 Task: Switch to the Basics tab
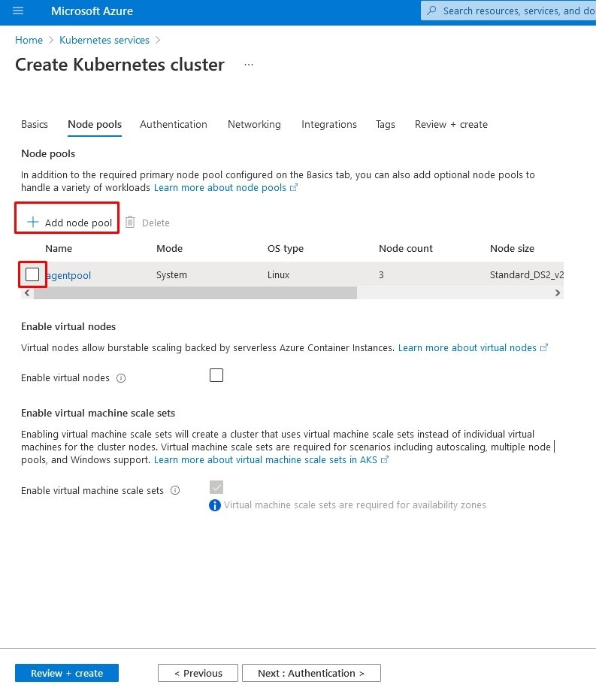click(x=34, y=124)
